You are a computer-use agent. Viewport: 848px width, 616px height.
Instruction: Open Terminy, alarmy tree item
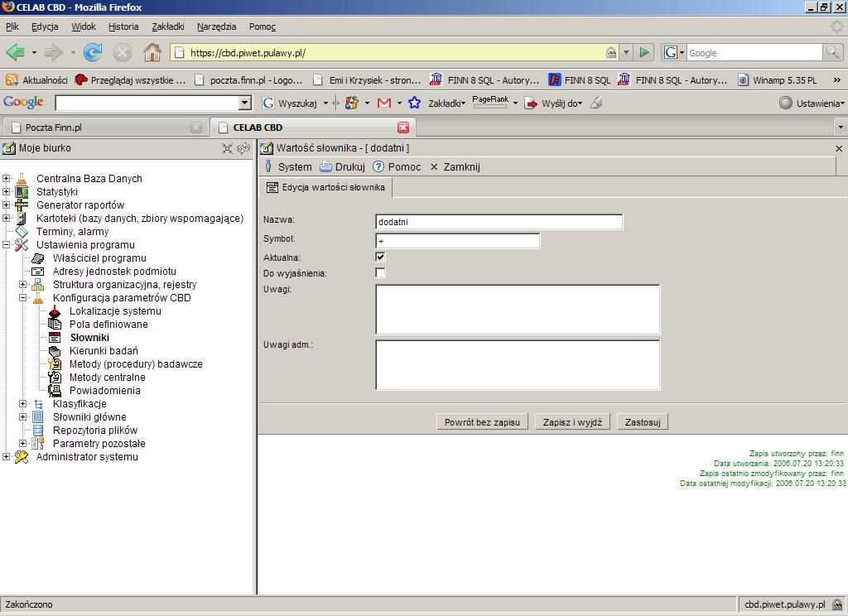coord(73,232)
